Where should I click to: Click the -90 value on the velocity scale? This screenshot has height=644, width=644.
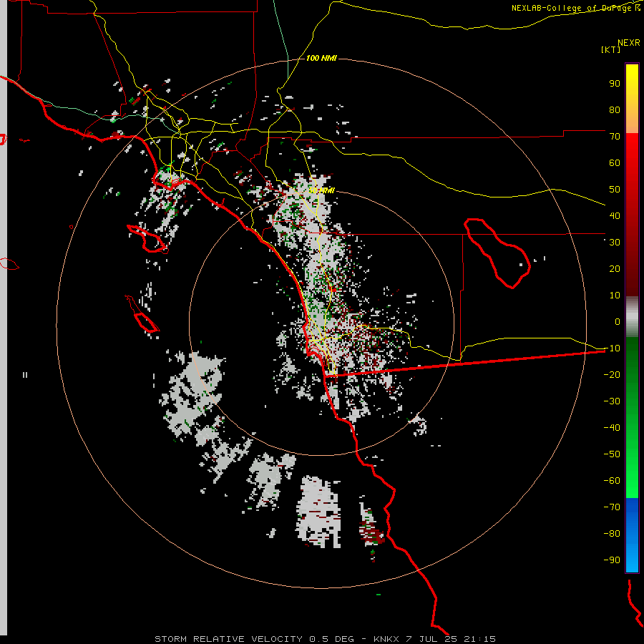tap(612, 560)
